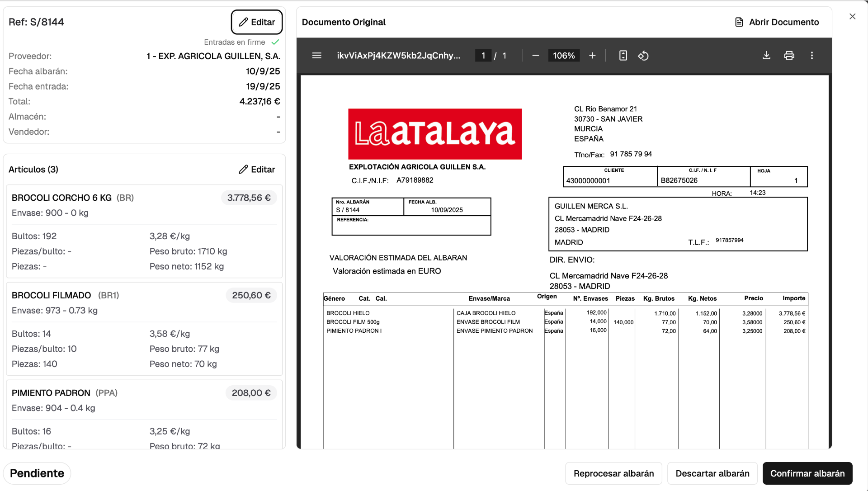Image resolution: width=868 pixels, height=491 pixels.
Task: Click Descartar albarán
Action: pos(712,473)
